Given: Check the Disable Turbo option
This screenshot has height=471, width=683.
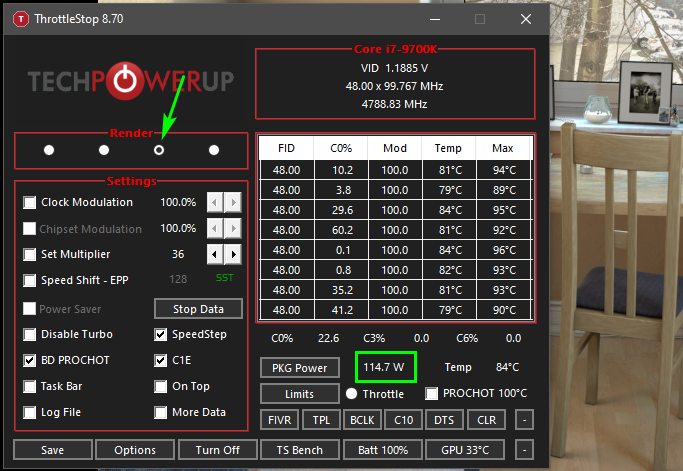Looking at the screenshot, I should (30, 334).
